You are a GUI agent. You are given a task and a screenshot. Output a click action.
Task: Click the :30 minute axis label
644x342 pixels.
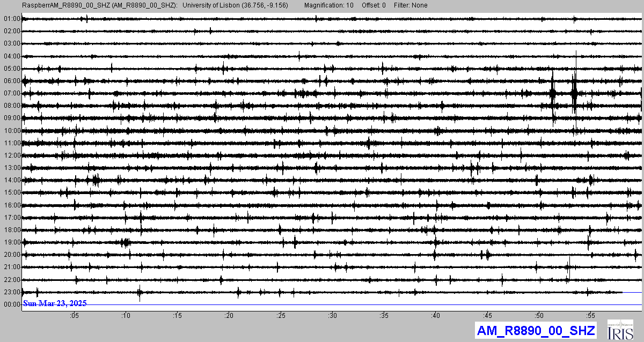tap(332, 316)
